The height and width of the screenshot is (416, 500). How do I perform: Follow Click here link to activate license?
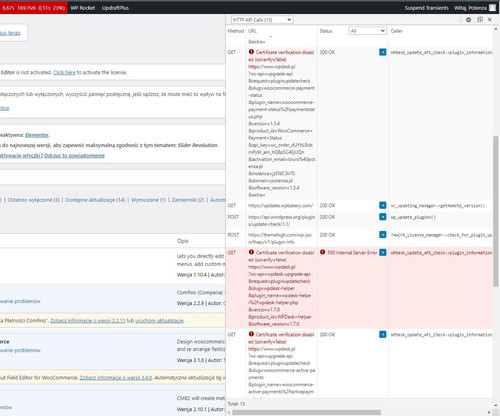(64, 72)
